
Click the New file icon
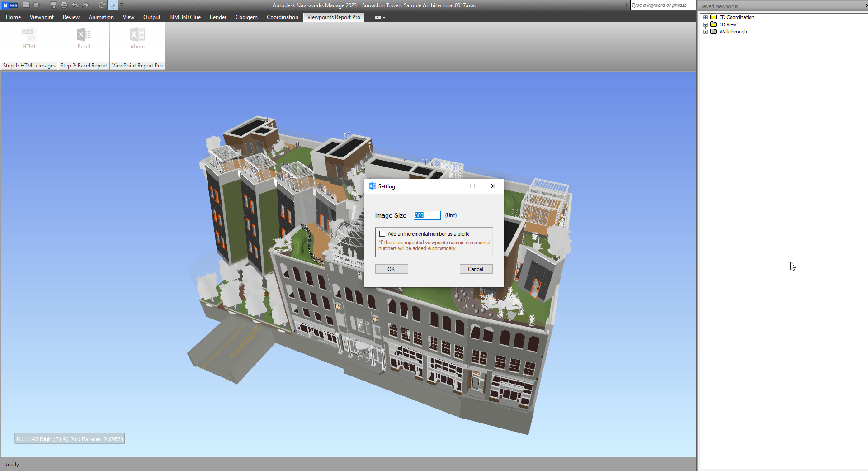[x=26, y=5]
